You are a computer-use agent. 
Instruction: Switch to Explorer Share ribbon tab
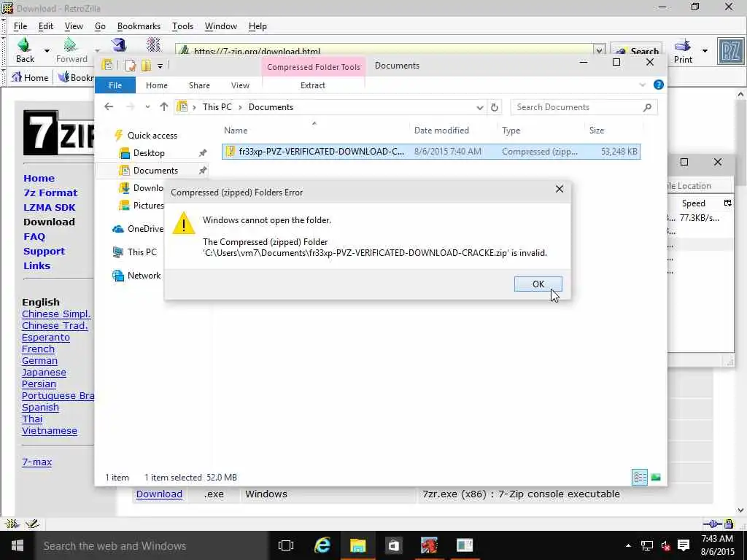click(x=199, y=85)
